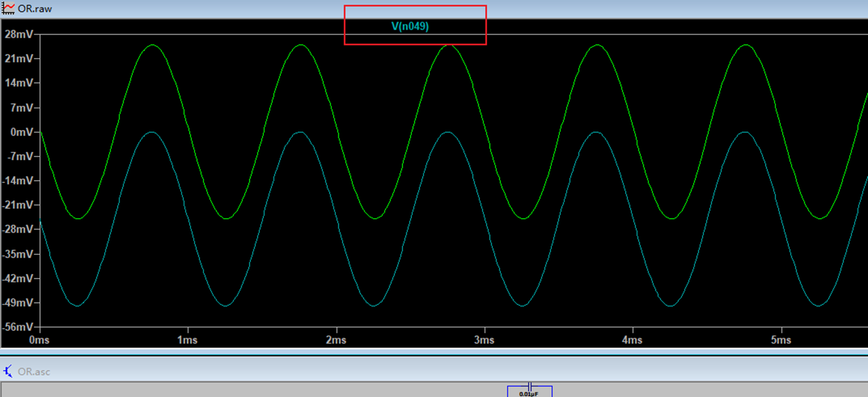The height and width of the screenshot is (397, 868).
Task: Click the V(n049) trace label
Action: (x=410, y=26)
